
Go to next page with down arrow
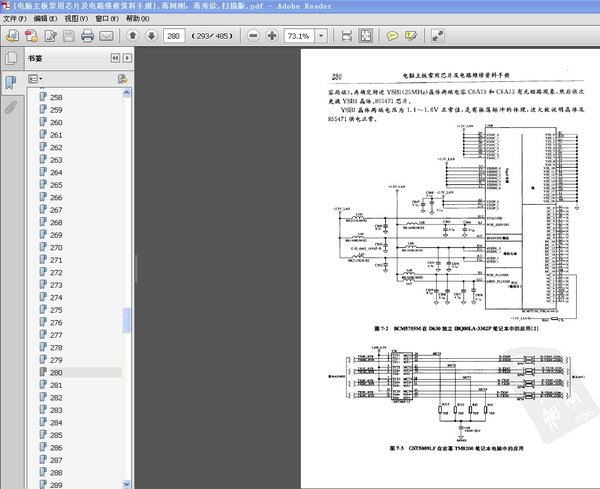152,36
